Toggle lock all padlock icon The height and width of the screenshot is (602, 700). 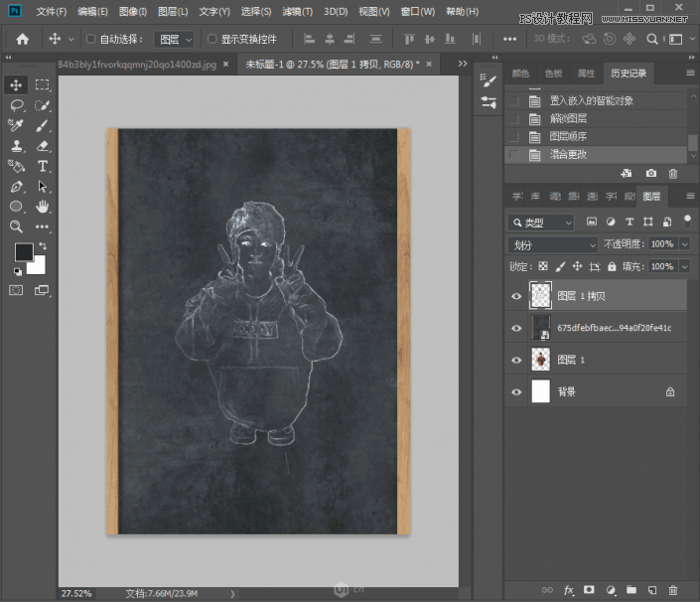point(612,266)
